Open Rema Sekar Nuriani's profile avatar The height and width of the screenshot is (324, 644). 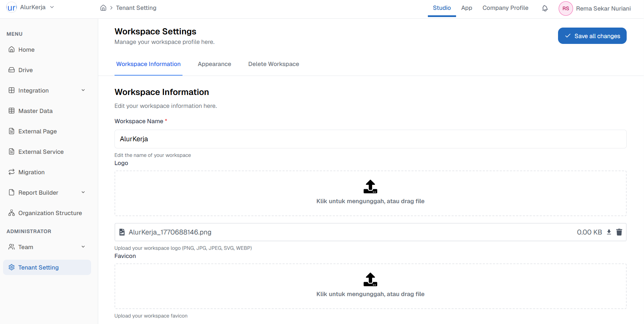coord(565,8)
